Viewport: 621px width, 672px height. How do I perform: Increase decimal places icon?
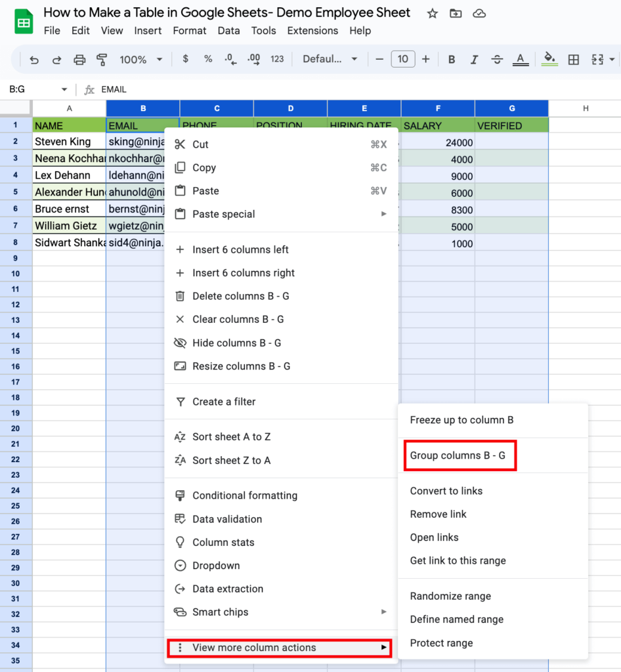253,59
